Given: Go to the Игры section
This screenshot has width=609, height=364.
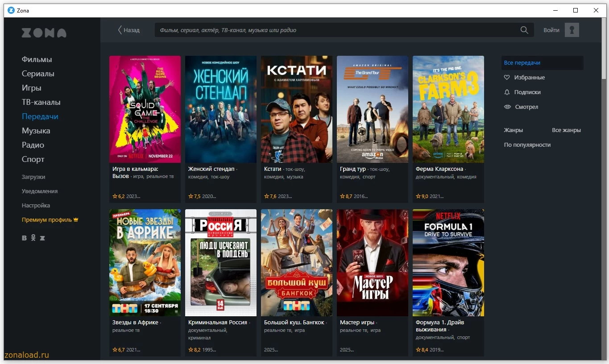Looking at the screenshot, I should pos(32,88).
